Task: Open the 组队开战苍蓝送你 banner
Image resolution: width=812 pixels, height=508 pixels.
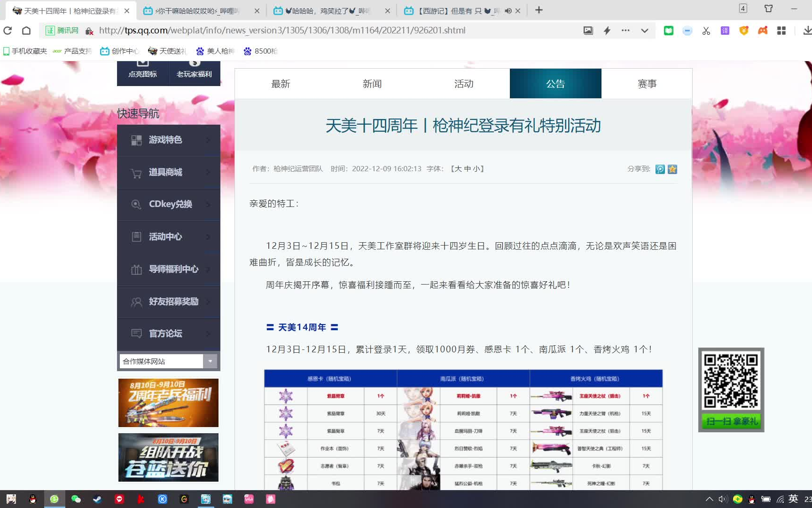Action: coord(168,457)
